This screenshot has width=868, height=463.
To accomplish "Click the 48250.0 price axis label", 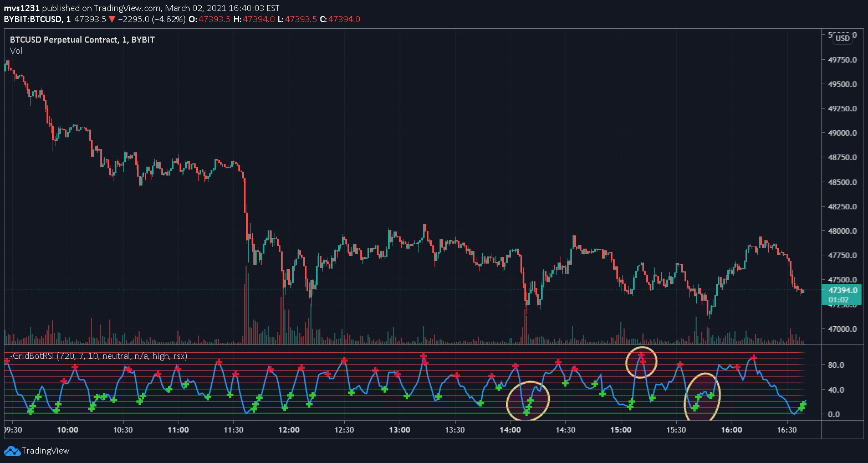I will [843, 207].
